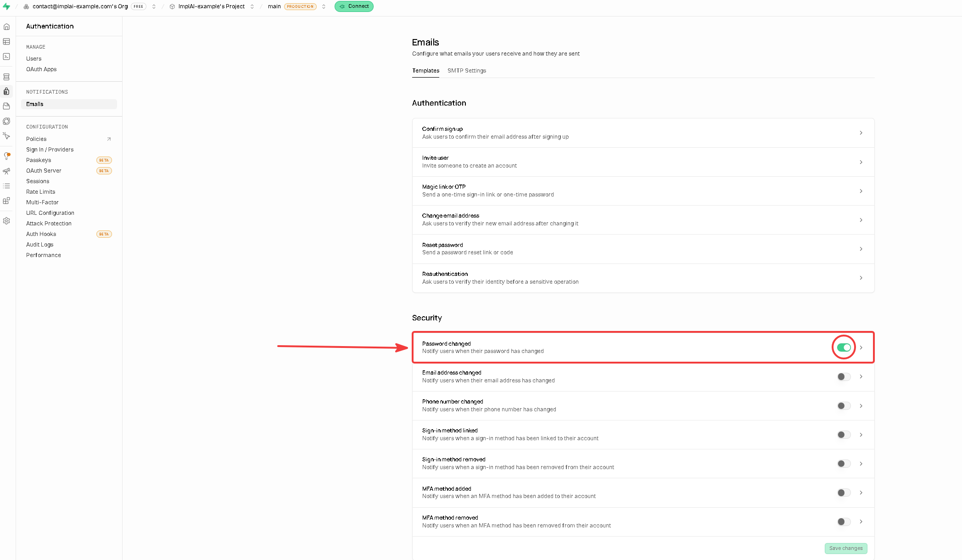
Task: Open the Logs list icon in sidebar
Action: (6, 186)
